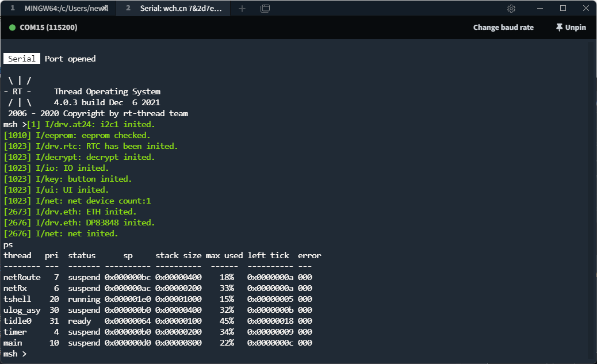The image size is (597, 364).
Task: Click the 'max used' column header
Action: point(224,255)
